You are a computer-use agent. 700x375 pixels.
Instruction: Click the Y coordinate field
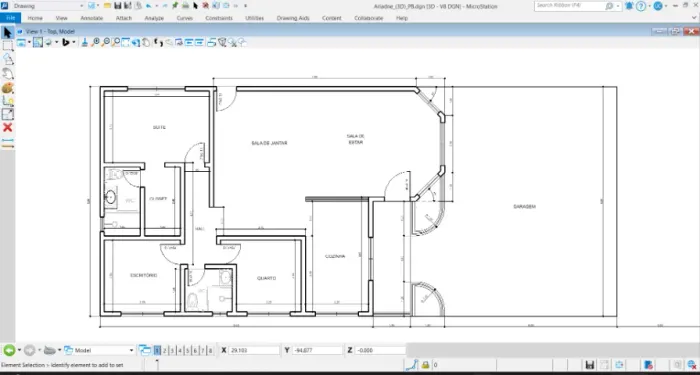(317, 350)
